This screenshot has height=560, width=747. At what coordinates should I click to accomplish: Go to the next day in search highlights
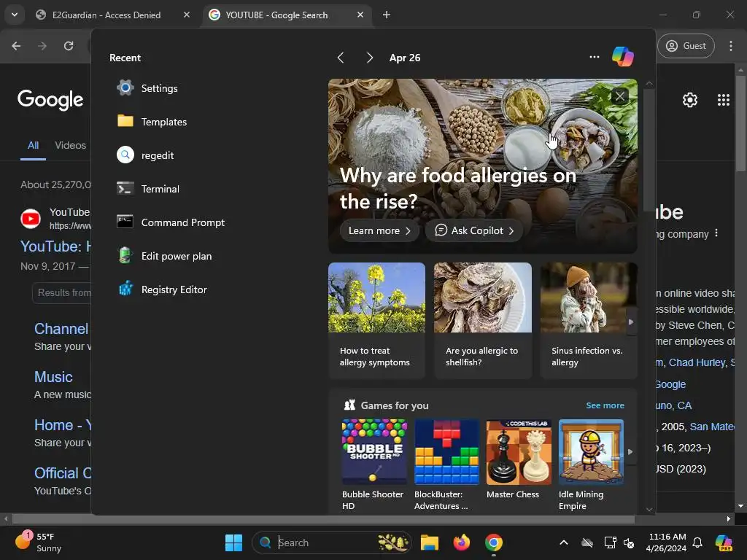coord(369,58)
